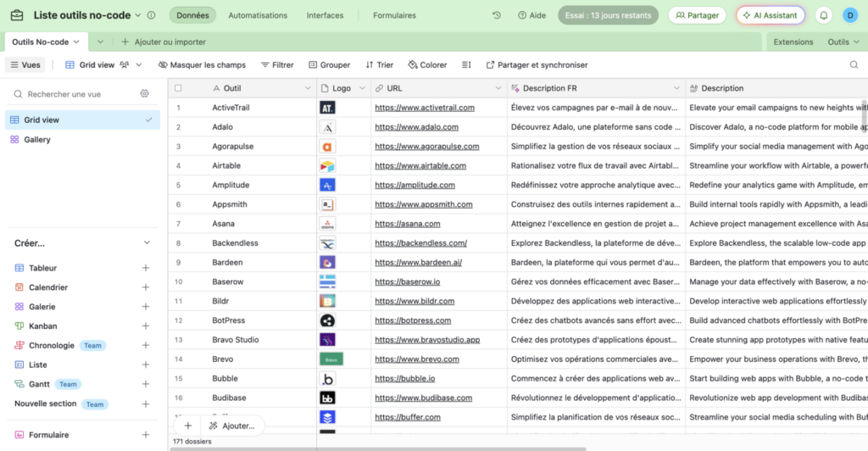Open the Grid view options chevron

(x=139, y=64)
